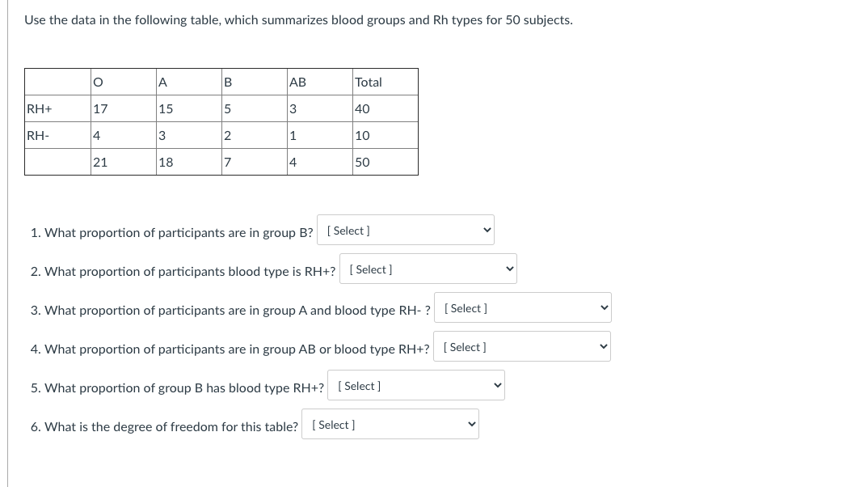Click the O column header cell

[122, 83]
